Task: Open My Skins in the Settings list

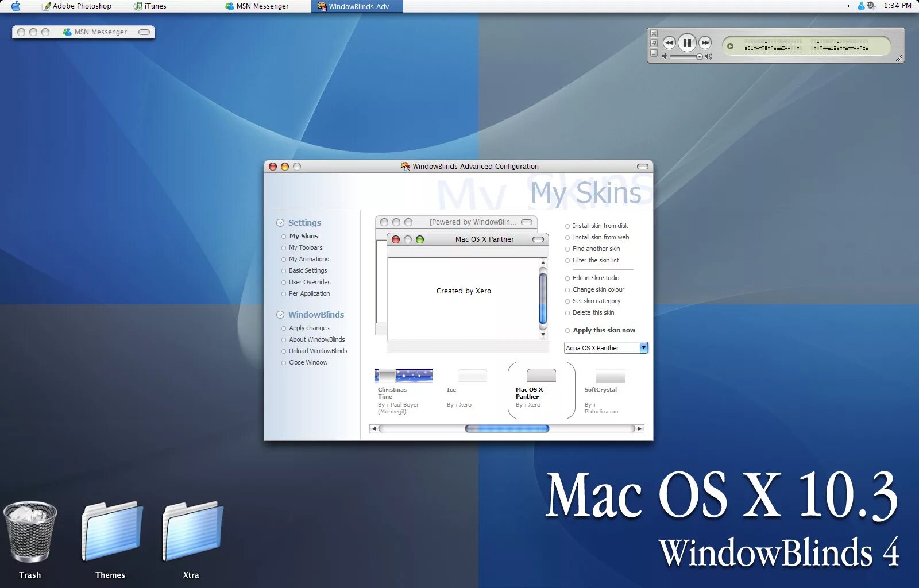Action: [x=303, y=236]
